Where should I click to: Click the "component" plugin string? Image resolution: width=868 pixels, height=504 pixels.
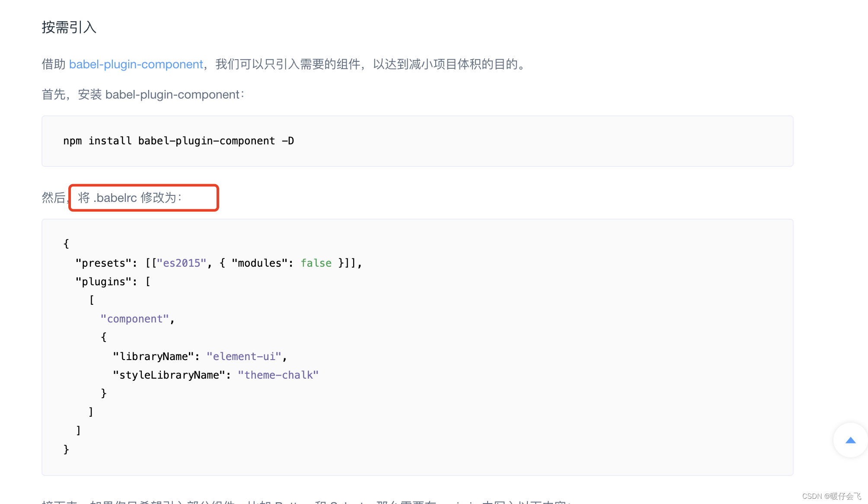(x=134, y=319)
